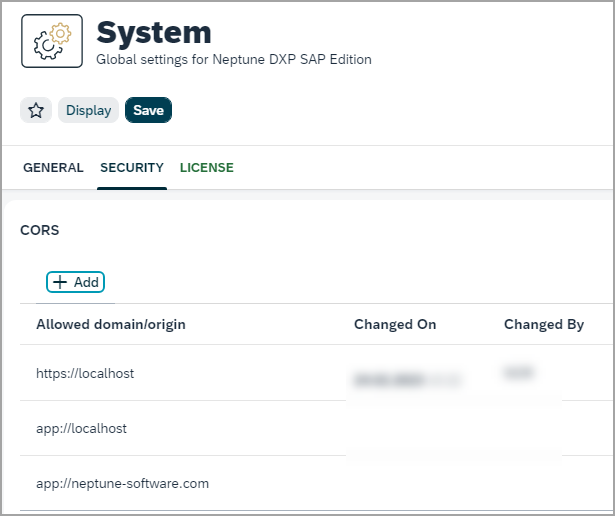The height and width of the screenshot is (516, 615).
Task: Open the GENERAL tab
Action: (x=53, y=168)
